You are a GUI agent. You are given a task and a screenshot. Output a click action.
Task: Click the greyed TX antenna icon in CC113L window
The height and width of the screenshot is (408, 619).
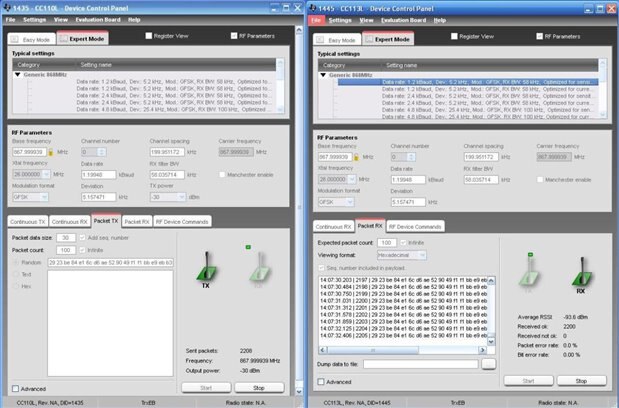[x=529, y=272]
